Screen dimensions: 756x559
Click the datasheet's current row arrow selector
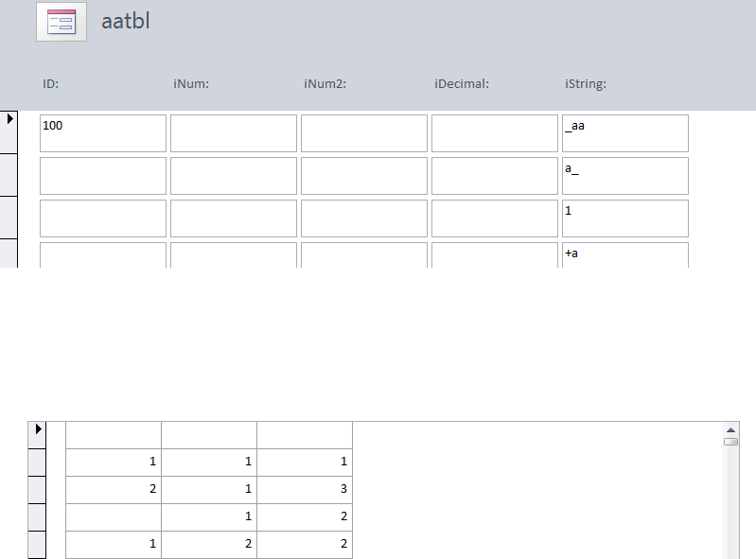click(x=38, y=429)
